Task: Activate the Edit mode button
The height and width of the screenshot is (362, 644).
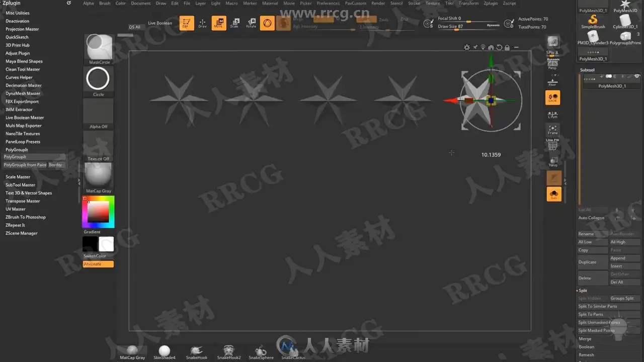Action: click(x=187, y=23)
